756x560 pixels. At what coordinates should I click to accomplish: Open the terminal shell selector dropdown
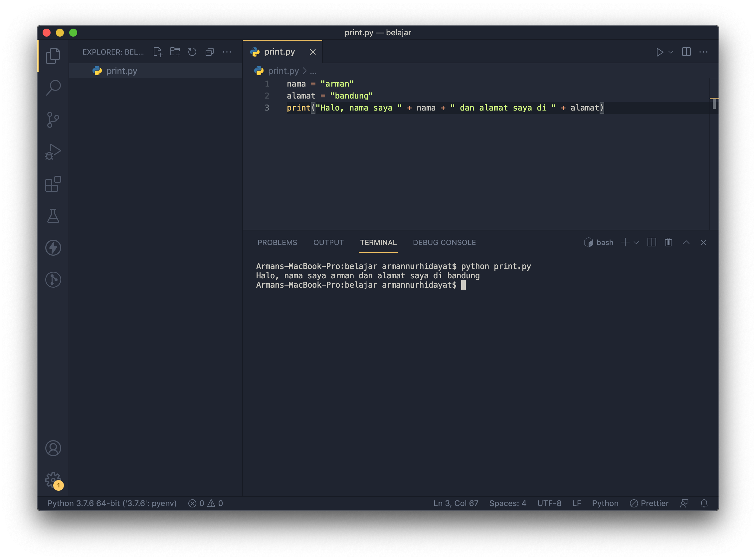(637, 243)
